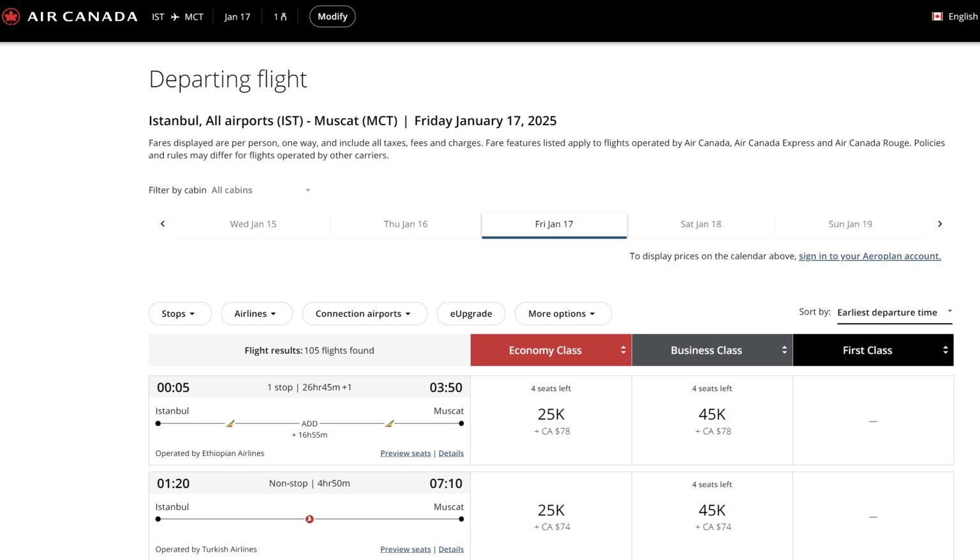Click the Canadian flag beside English

click(936, 16)
